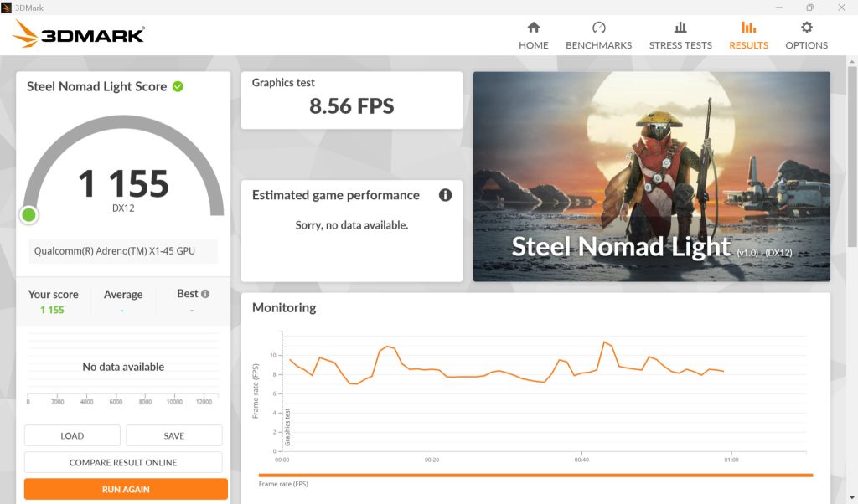This screenshot has width=858, height=504.
Task: Click the Monitoring section heading
Action: pyautogui.click(x=284, y=308)
